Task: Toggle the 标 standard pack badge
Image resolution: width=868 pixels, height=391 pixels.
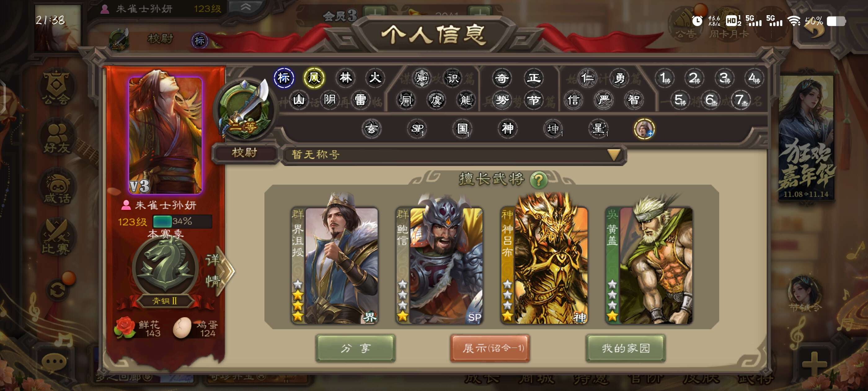Action: click(284, 78)
